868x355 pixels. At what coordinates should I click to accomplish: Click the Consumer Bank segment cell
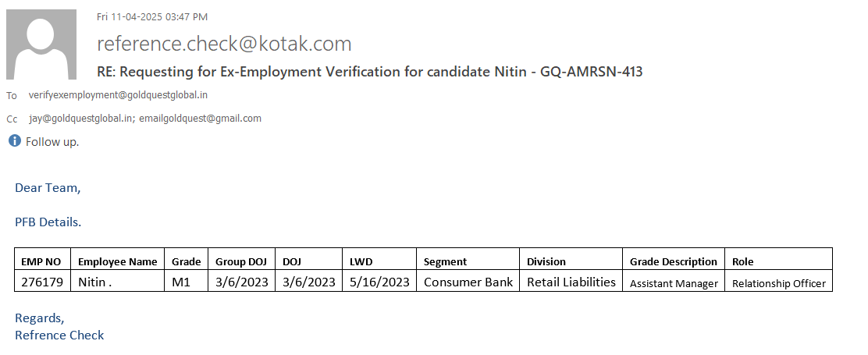point(468,282)
